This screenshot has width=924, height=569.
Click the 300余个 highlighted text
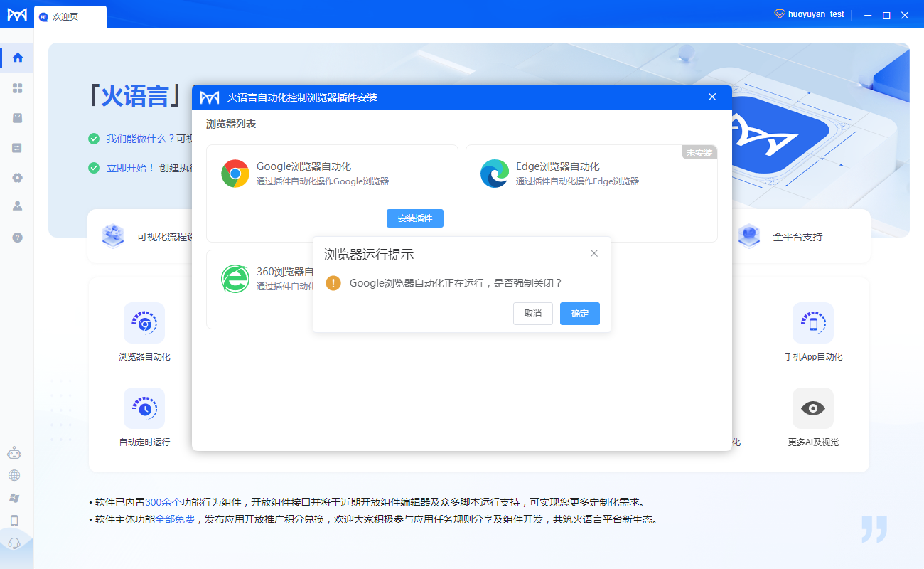click(x=163, y=501)
